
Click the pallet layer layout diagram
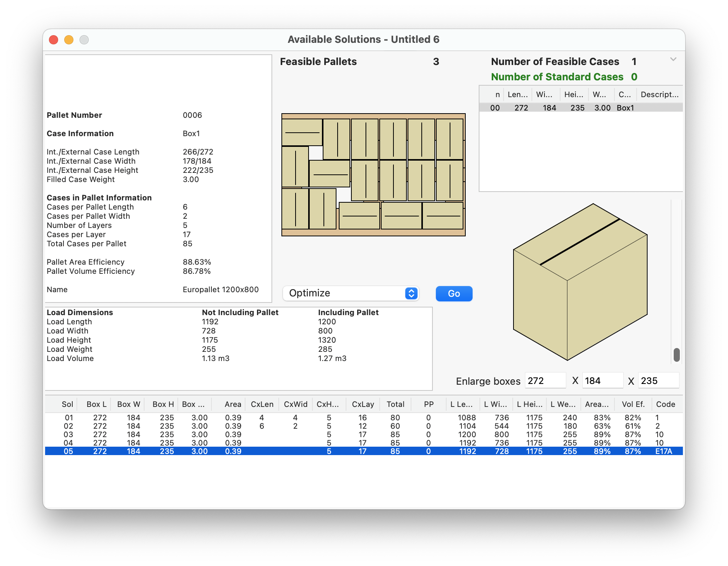[374, 175]
